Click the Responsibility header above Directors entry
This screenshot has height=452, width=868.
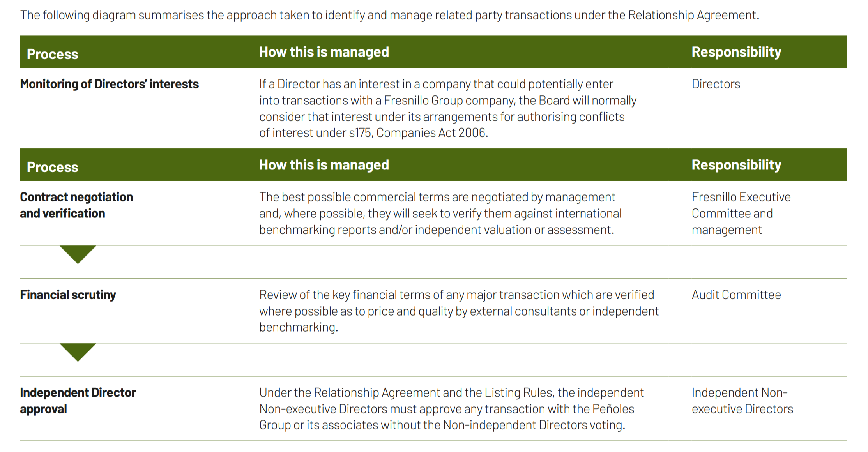pyautogui.click(x=736, y=52)
